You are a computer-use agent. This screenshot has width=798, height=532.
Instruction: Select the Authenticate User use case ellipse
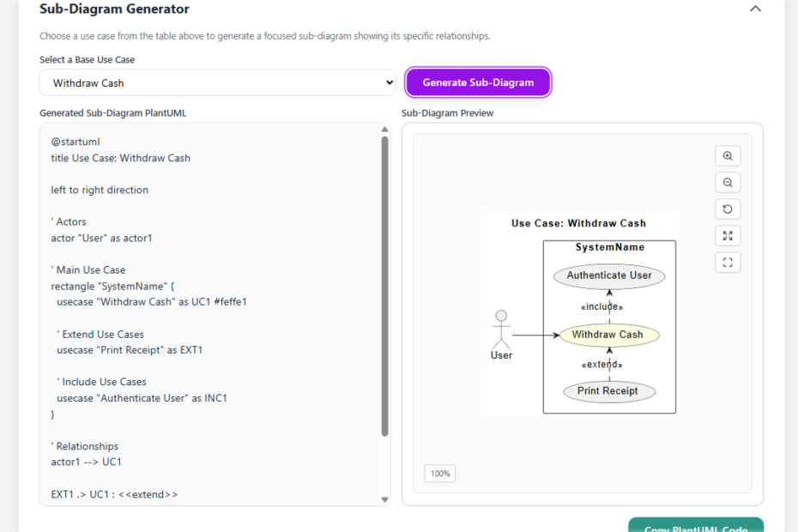(609, 276)
